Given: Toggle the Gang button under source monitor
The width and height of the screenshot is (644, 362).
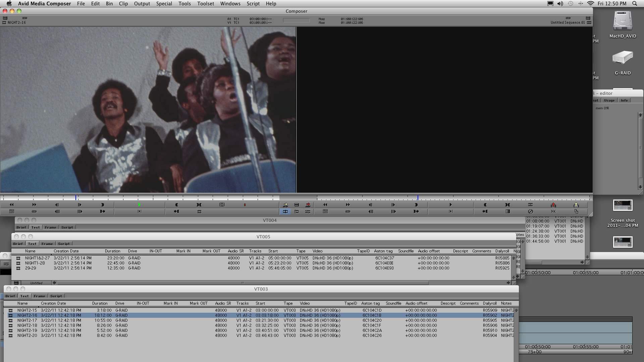Looking at the screenshot, I should pos(34,212).
